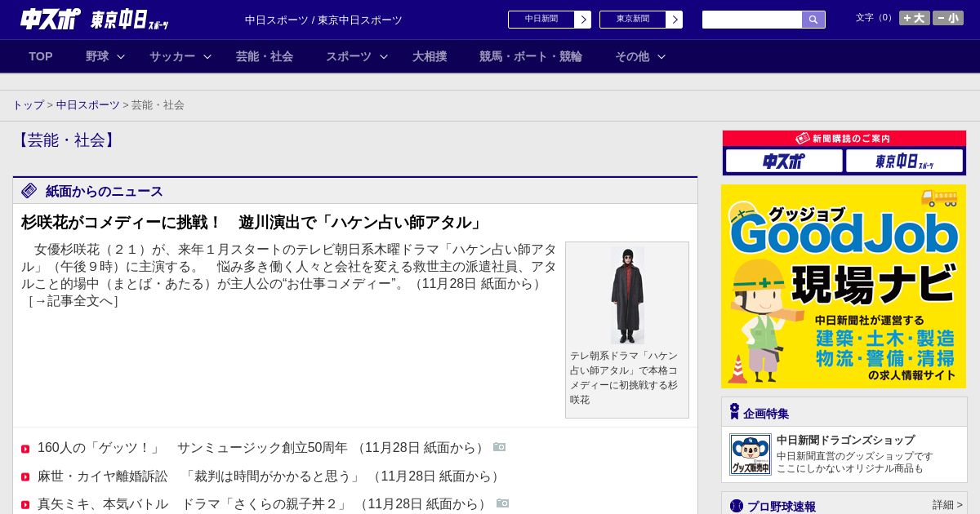Expand the その他 dropdown chevron
The image size is (980, 514).
pos(661,57)
